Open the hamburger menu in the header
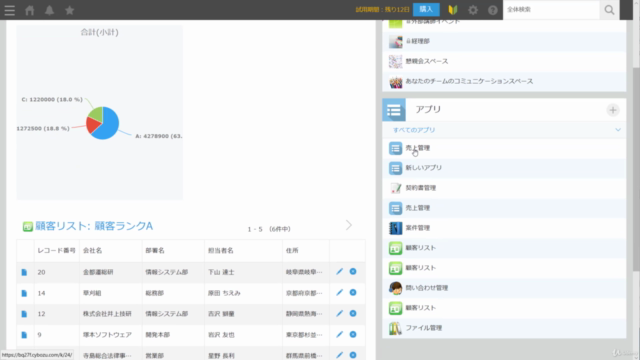640x360 pixels. (10, 10)
